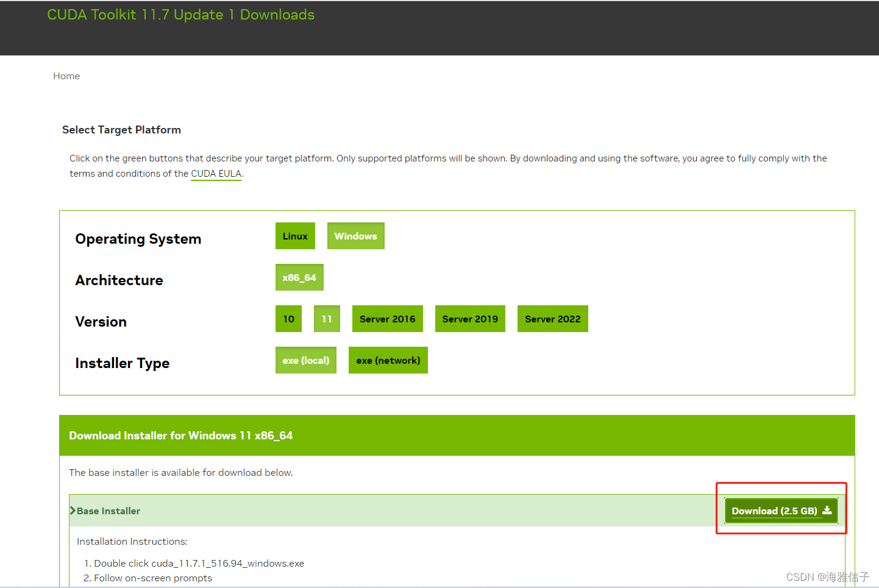This screenshot has width=879, height=588.
Task: Click the Installer Type row label
Action: tap(122, 363)
